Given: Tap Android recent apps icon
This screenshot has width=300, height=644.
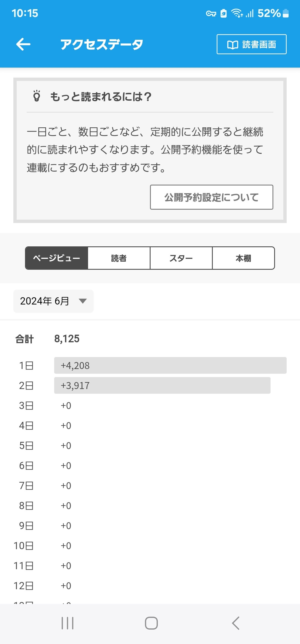Looking at the screenshot, I should coord(67,623).
